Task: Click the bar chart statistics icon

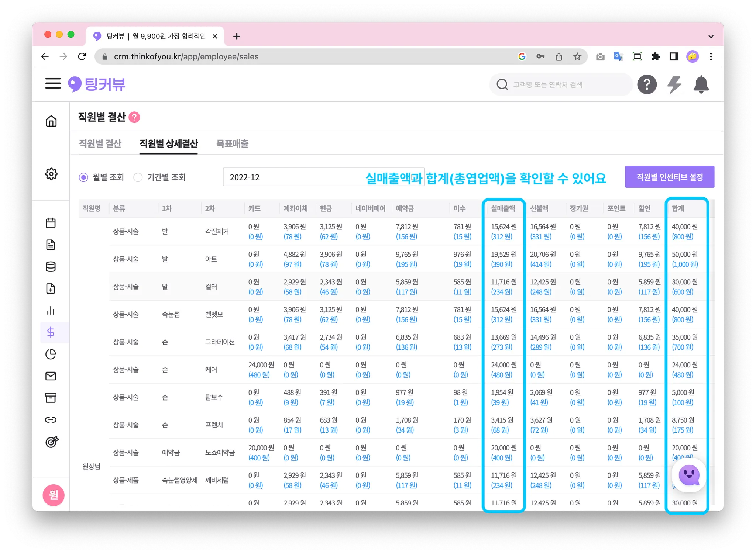Action: click(x=51, y=311)
